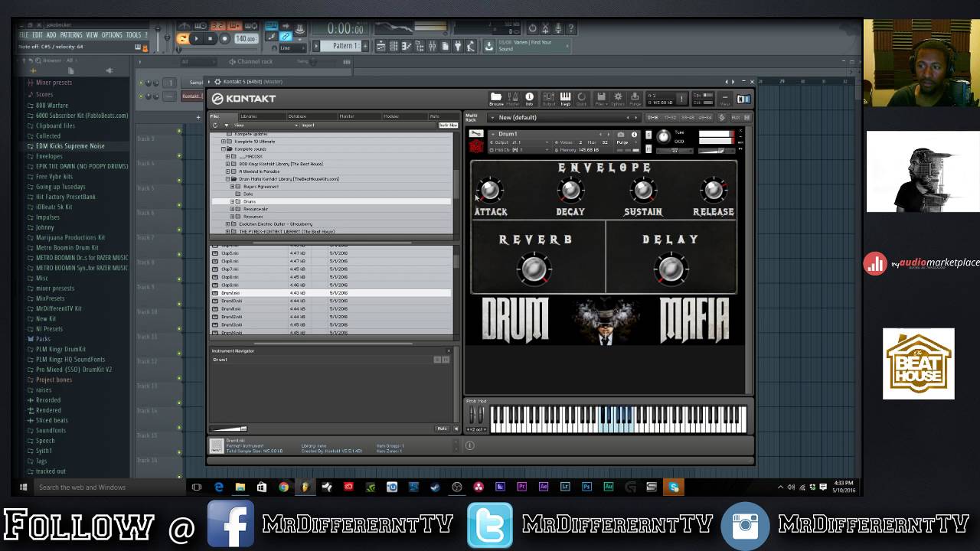Expand the Evolution Electric Guitar - Stratosphere folder
The height and width of the screenshot is (551, 980).
(x=227, y=224)
